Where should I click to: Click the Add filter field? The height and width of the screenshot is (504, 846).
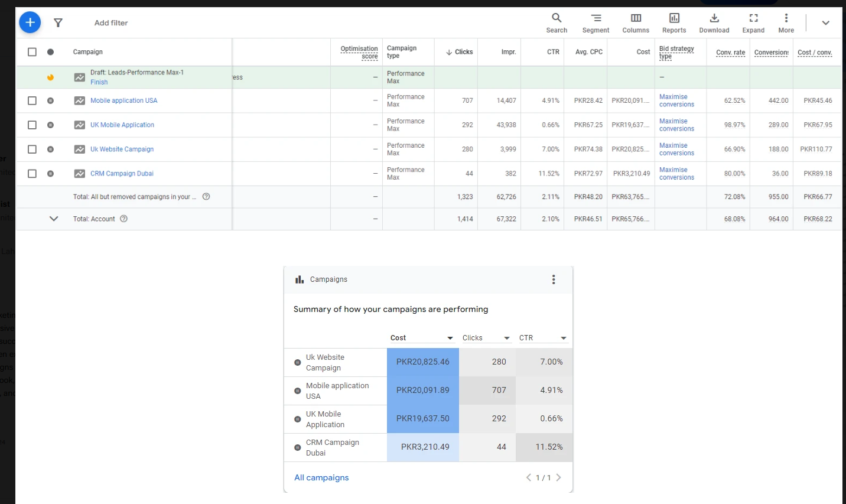(x=111, y=23)
